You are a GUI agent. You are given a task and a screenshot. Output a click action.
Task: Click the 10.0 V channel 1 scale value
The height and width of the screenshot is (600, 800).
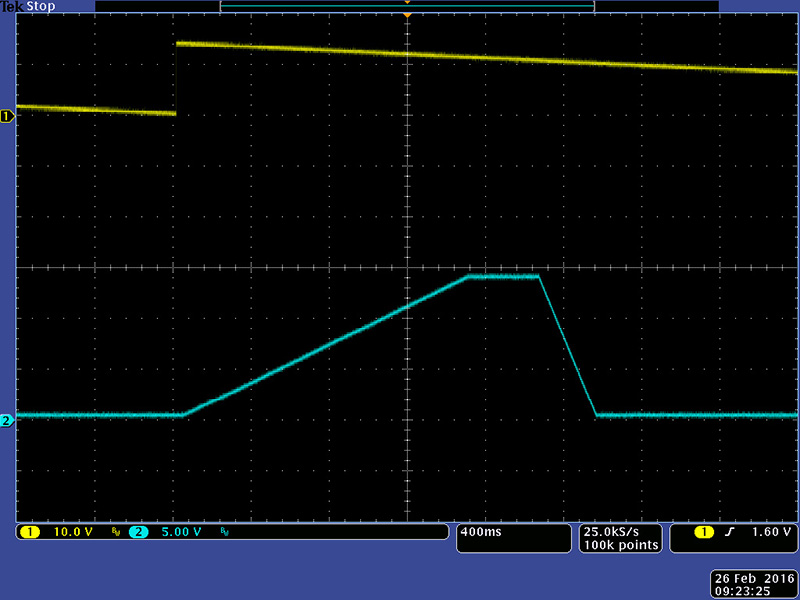click(x=73, y=532)
